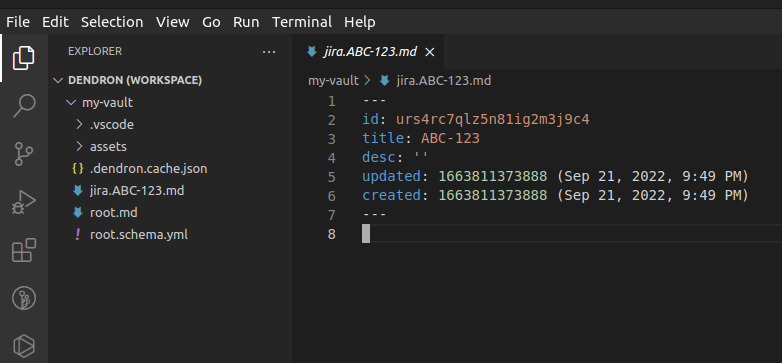782x363 pixels.
Task: Open the Extensions view
Action: click(x=24, y=250)
